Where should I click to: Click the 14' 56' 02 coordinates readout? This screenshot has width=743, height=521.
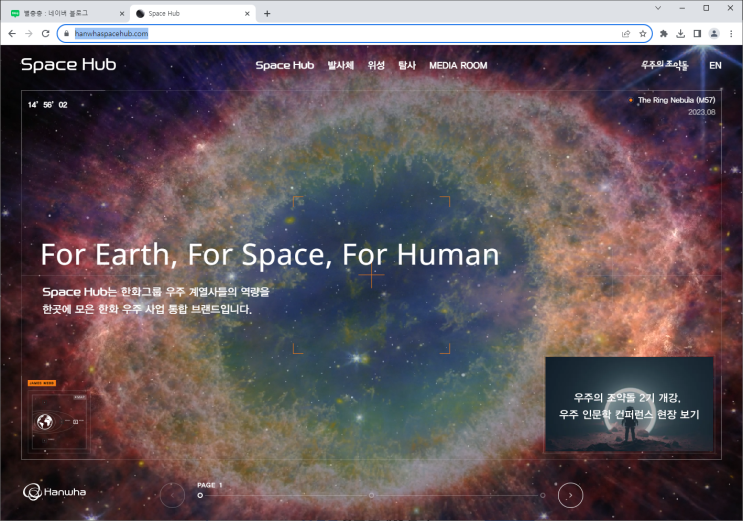click(x=47, y=105)
